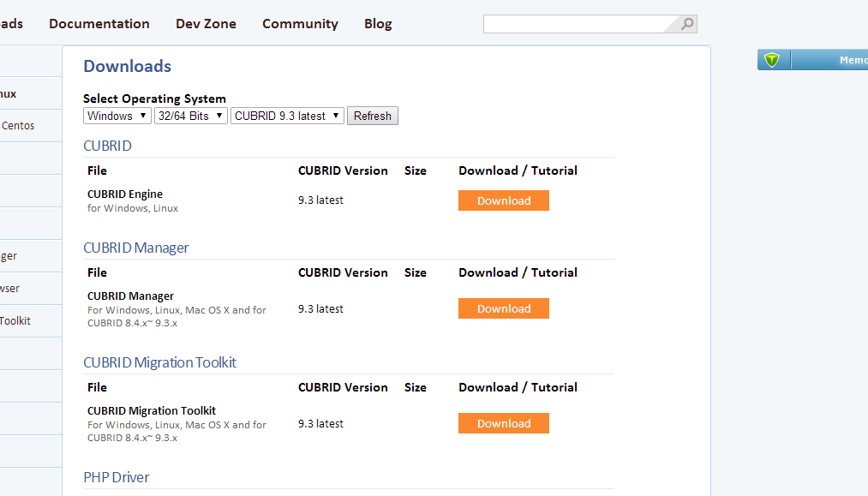
Task: Download the CUBRID Migration Toolkit
Action: coord(504,423)
